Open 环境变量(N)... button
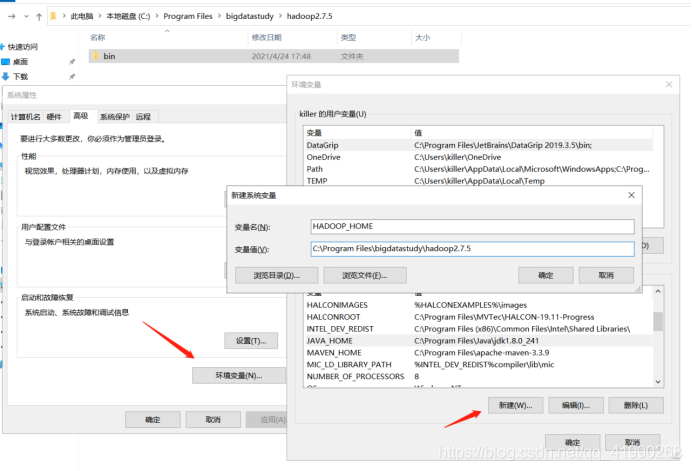The image size is (692, 471). [239, 375]
